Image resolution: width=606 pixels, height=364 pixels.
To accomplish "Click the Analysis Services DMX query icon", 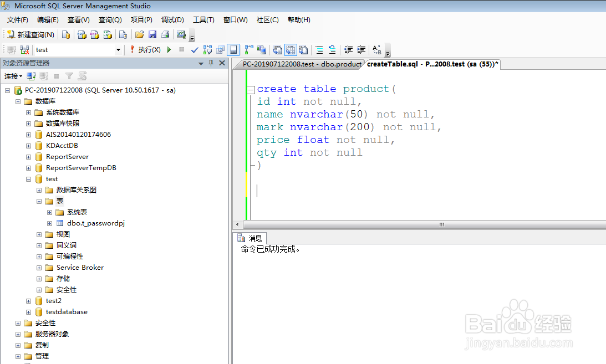I will click(x=95, y=35).
